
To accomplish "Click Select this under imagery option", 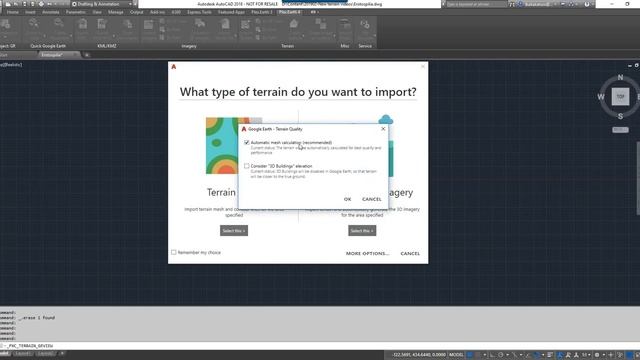I will [362, 231].
